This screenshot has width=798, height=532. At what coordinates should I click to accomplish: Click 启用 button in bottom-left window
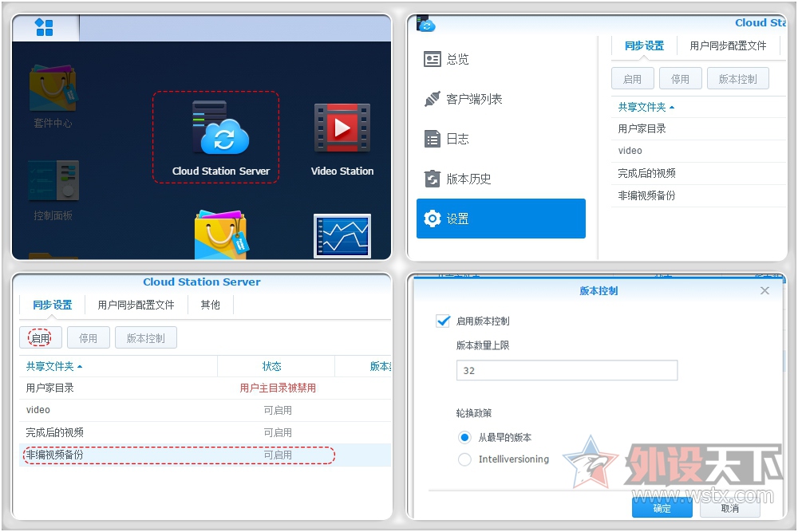pyautogui.click(x=40, y=337)
